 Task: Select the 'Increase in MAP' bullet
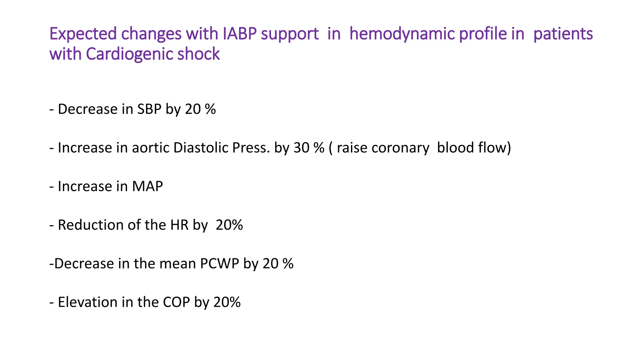click(106, 186)
